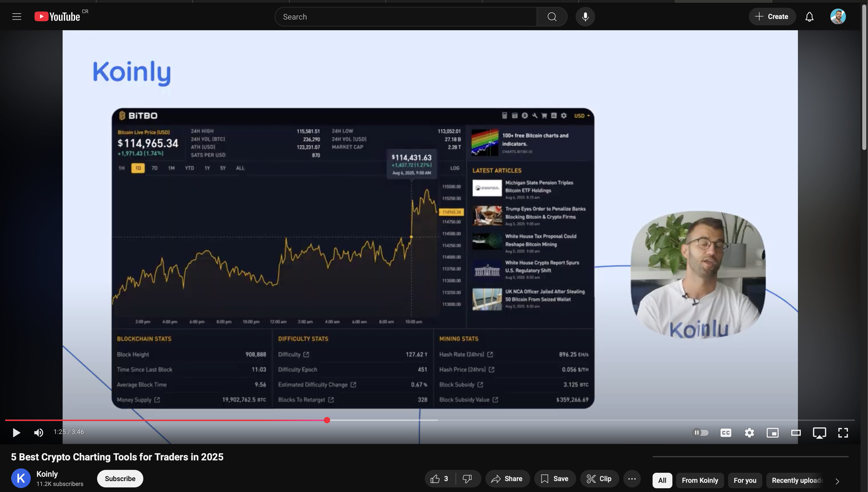The width and height of the screenshot is (868, 492).
Task: Select the All filter chip
Action: [662, 481]
